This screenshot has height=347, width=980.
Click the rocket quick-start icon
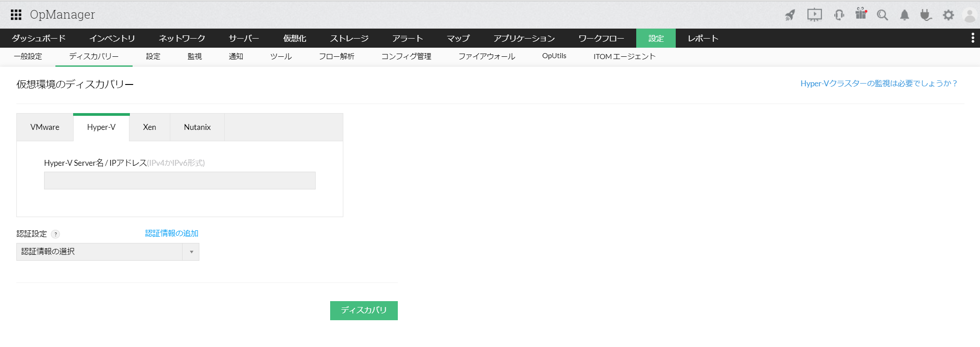pyautogui.click(x=790, y=15)
